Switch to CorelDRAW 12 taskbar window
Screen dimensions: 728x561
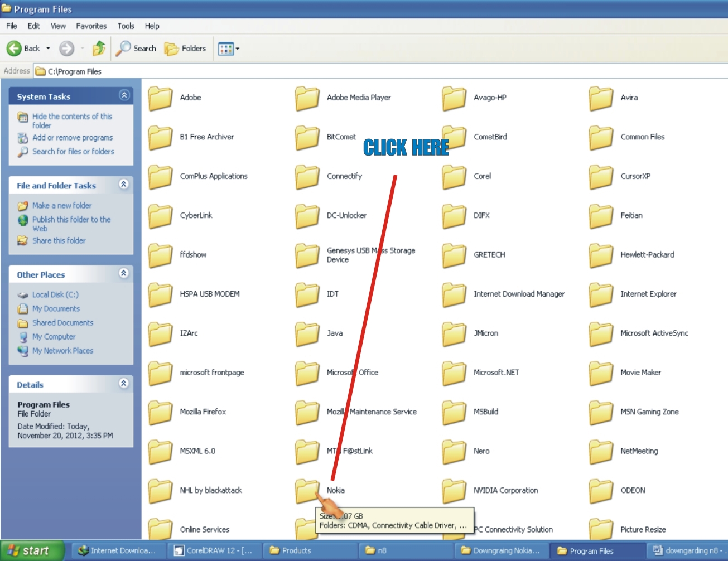click(x=214, y=550)
